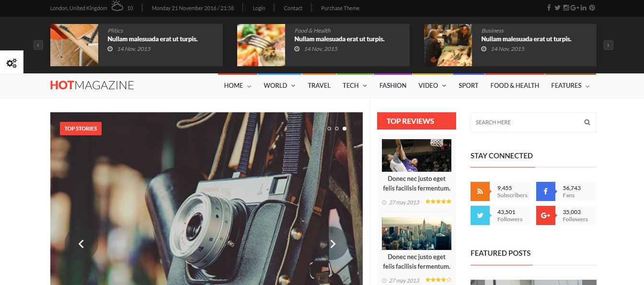Open the Facebook page via header icon

coord(549,8)
